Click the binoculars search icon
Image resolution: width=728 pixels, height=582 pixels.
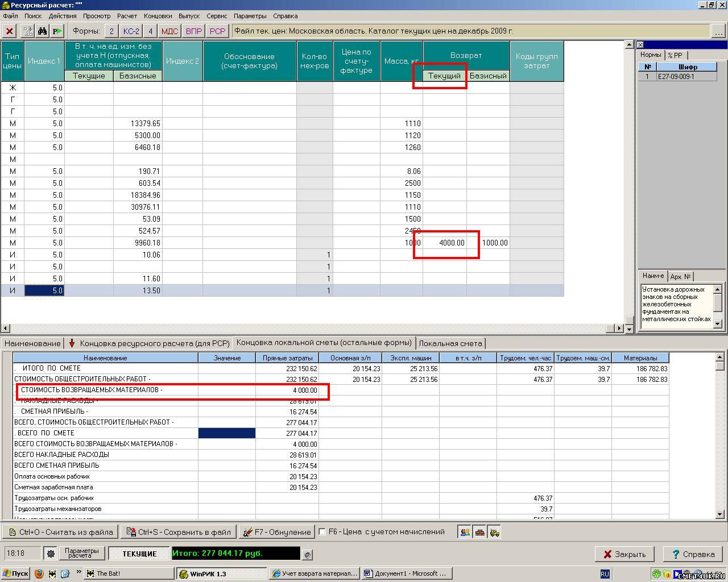pyautogui.click(x=43, y=31)
